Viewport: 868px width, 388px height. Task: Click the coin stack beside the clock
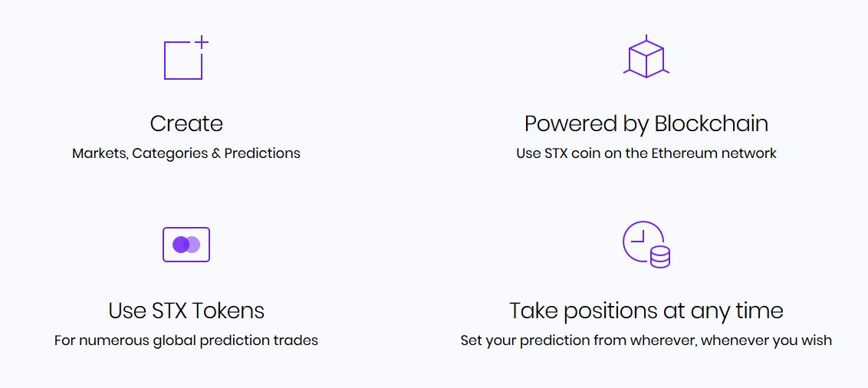tap(660, 258)
